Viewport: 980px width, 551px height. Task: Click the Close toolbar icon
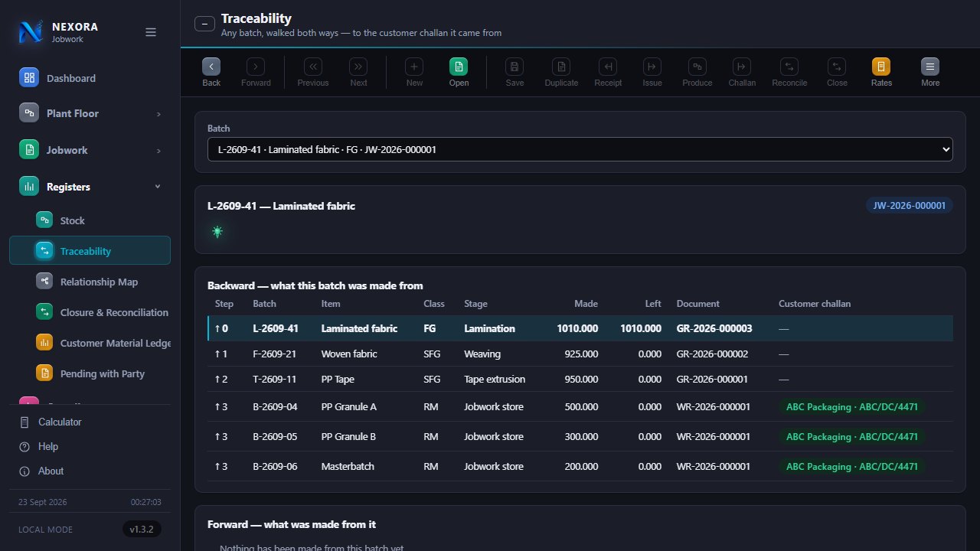click(837, 67)
